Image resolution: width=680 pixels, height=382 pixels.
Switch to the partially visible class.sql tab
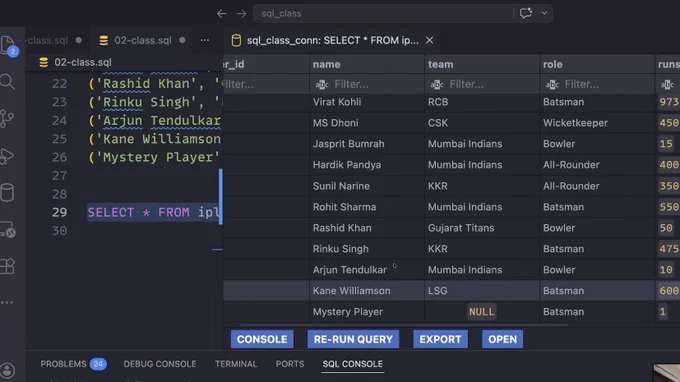(x=54, y=40)
